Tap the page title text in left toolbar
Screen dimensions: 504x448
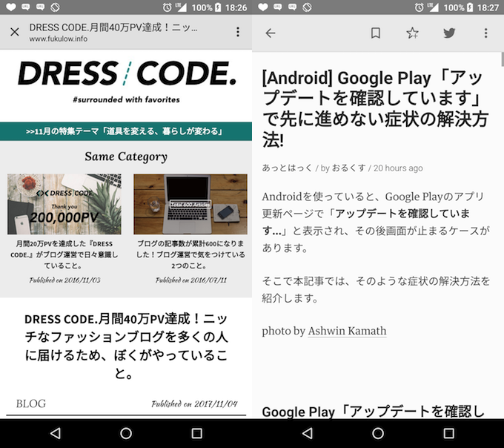click(x=113, y=27)
